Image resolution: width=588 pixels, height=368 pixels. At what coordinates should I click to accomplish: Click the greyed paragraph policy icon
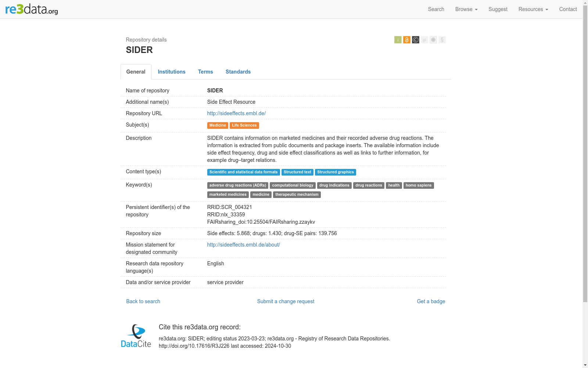tap(442, 40)
